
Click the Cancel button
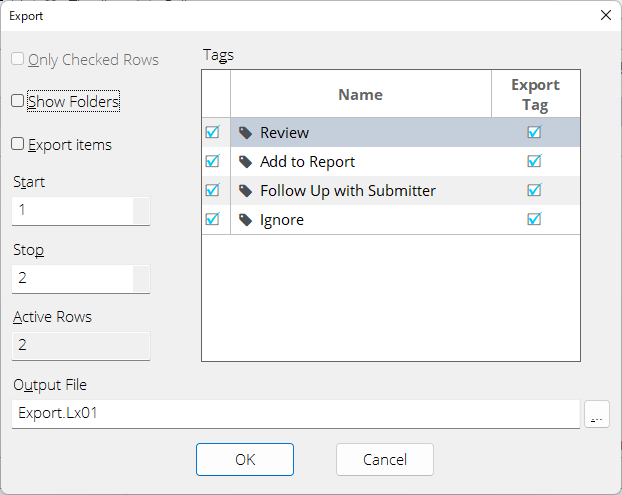[x=385, y=459]
